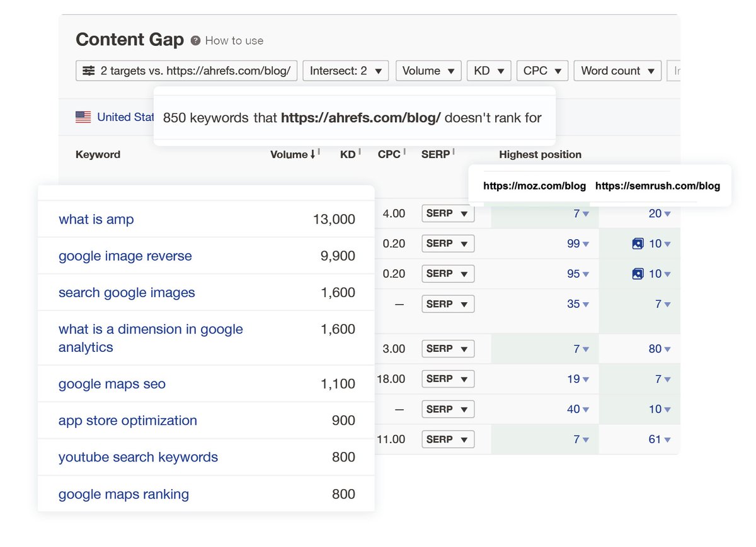Open SERP dropdown for google maps ranking row
Image resolution: width=756 pixels, height=547 pixels.
(447, 439)
